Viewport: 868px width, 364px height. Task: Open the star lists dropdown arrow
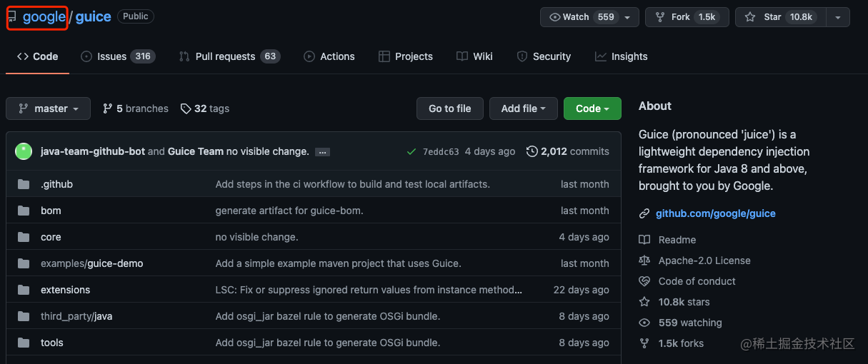(838, 17)
